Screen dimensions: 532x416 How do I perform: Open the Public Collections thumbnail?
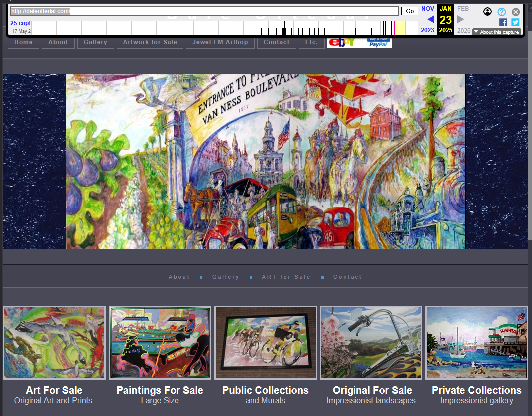tap(265, 343)
